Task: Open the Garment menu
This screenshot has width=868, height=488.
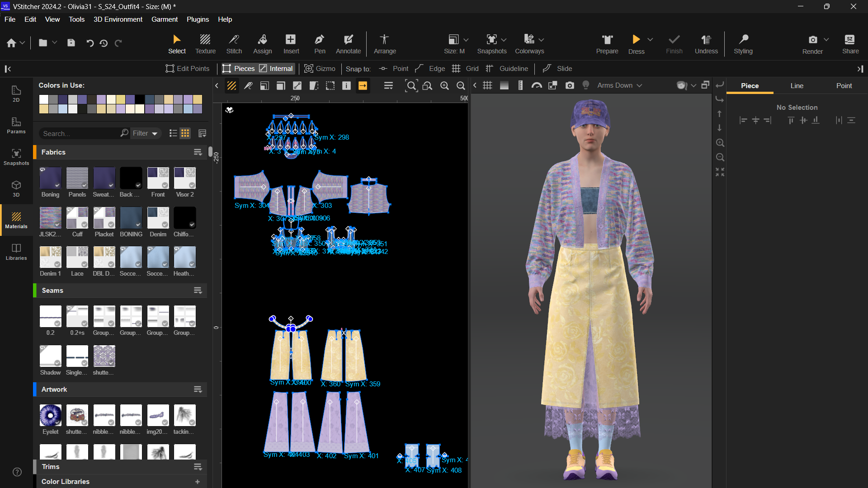Action: coord(164,19)
